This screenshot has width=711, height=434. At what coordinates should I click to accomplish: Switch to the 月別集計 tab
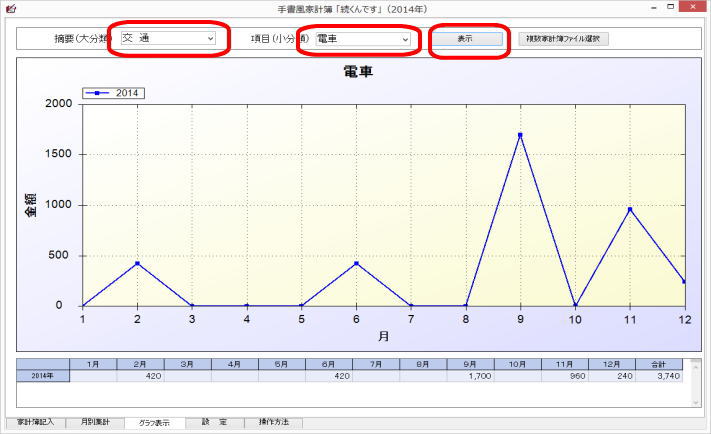point(98,423)
